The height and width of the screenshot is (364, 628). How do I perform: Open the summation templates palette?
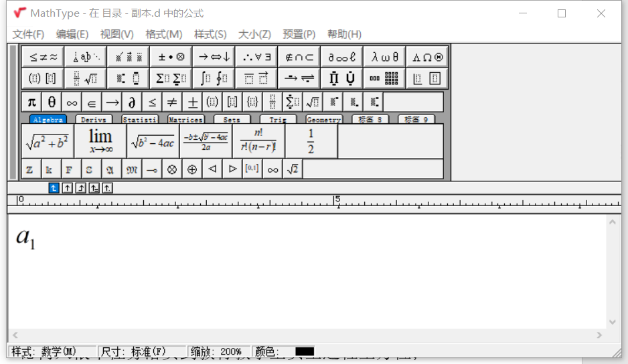tap(171, 78)
